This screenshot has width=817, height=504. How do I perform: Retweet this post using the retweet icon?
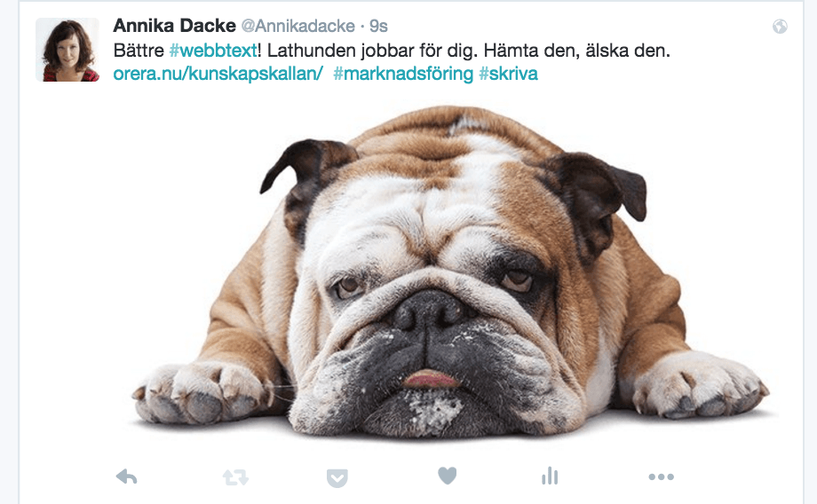(x=235, y=476)
